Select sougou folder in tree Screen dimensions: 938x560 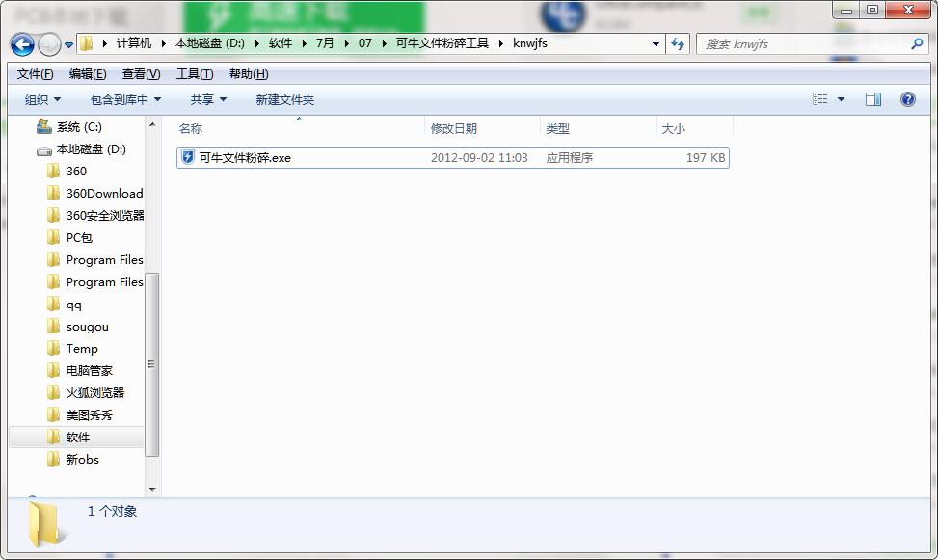click(88, 327)
